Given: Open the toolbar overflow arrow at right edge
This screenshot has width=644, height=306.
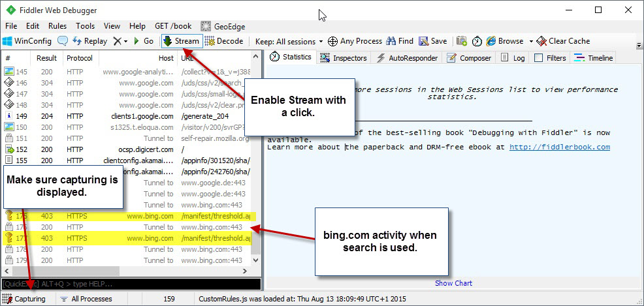Looking at the screenshot, I should tap(639, 45).
